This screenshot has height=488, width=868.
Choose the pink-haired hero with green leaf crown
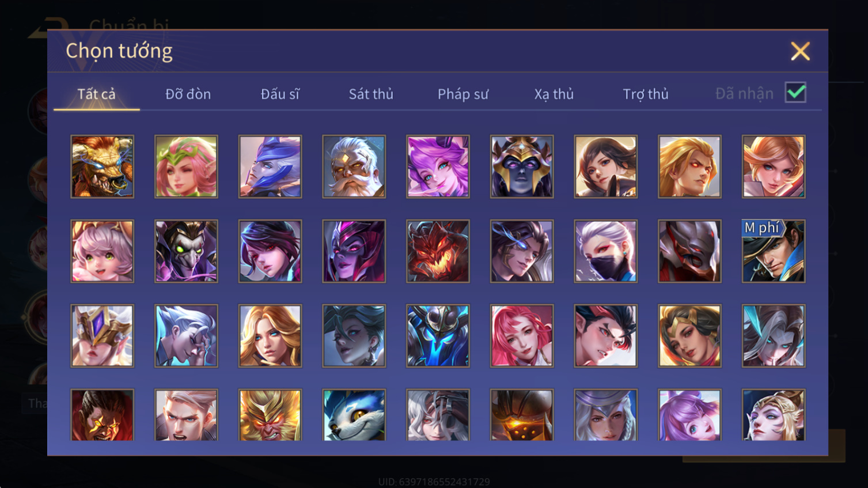click(186, 167)
